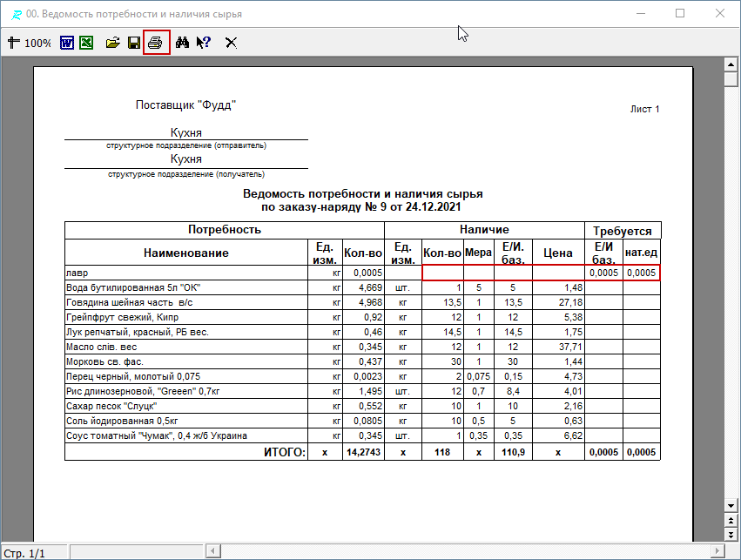Click the print (printer) icon in toolbar
741x560 pixels.
[156, 42]
